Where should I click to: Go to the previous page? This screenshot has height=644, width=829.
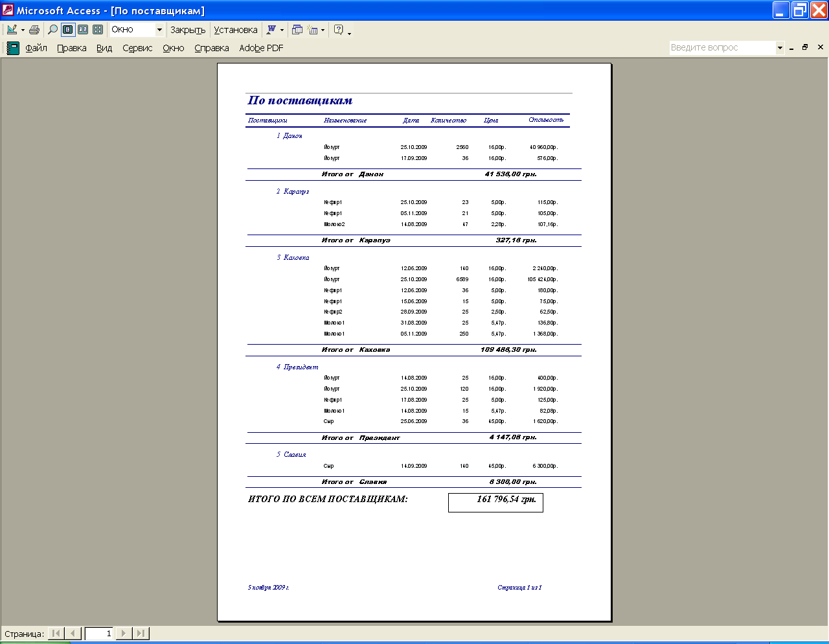[73, 633]
